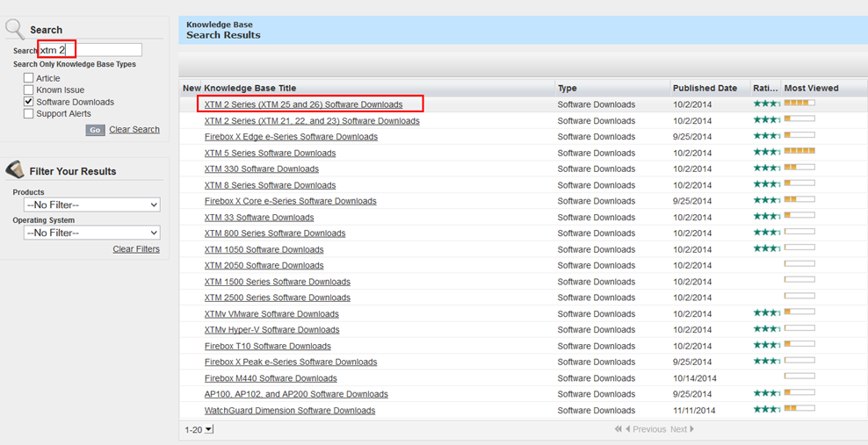Screen dimensions: 868x445
Task: Click the search text input field
Action: (90, 50)
